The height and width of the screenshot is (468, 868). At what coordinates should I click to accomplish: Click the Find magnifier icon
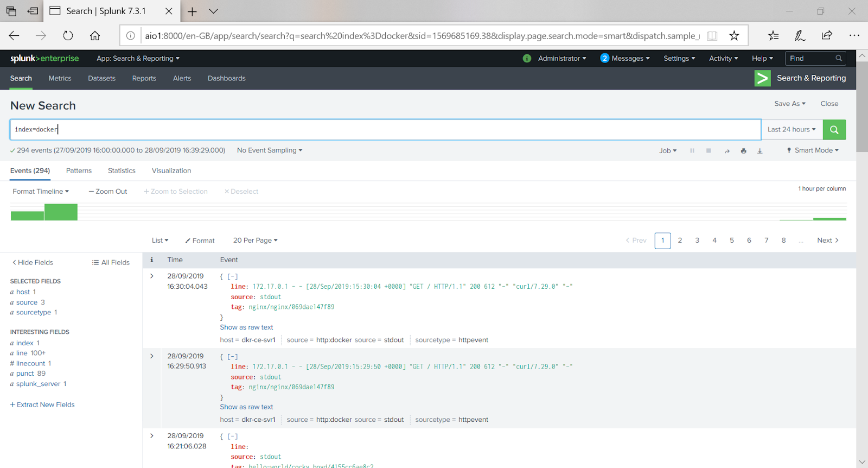click(839, 58)
